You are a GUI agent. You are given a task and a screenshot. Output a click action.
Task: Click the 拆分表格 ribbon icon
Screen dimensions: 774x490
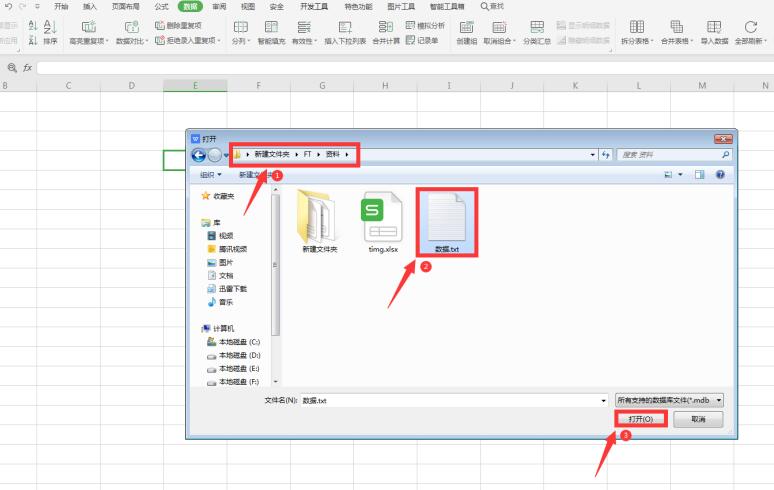click(637, 27)
